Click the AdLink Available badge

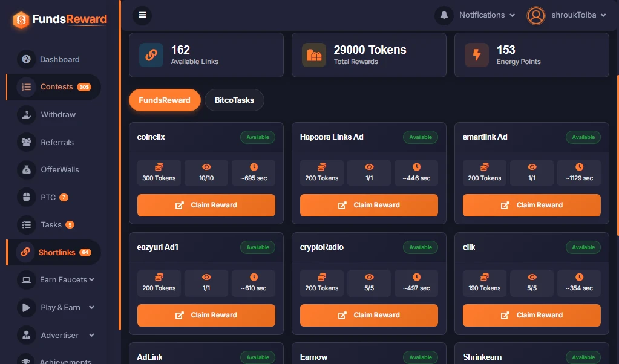click(258, 357)
